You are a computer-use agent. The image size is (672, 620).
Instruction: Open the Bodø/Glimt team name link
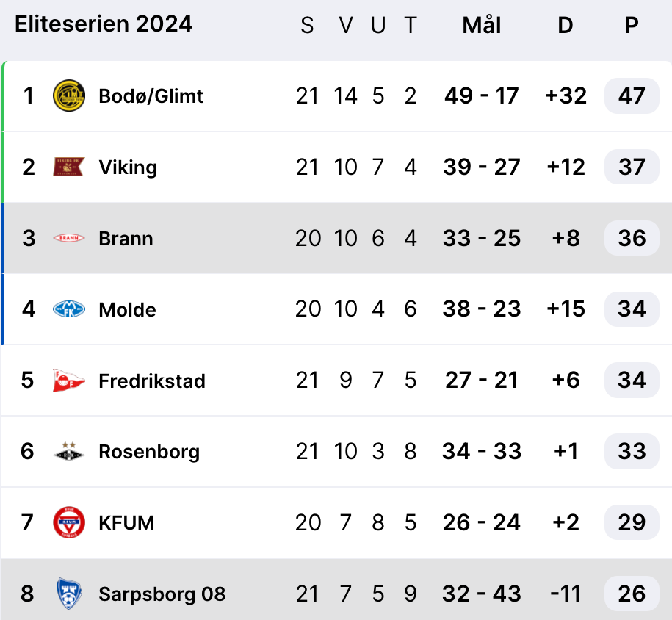(151, 96)
